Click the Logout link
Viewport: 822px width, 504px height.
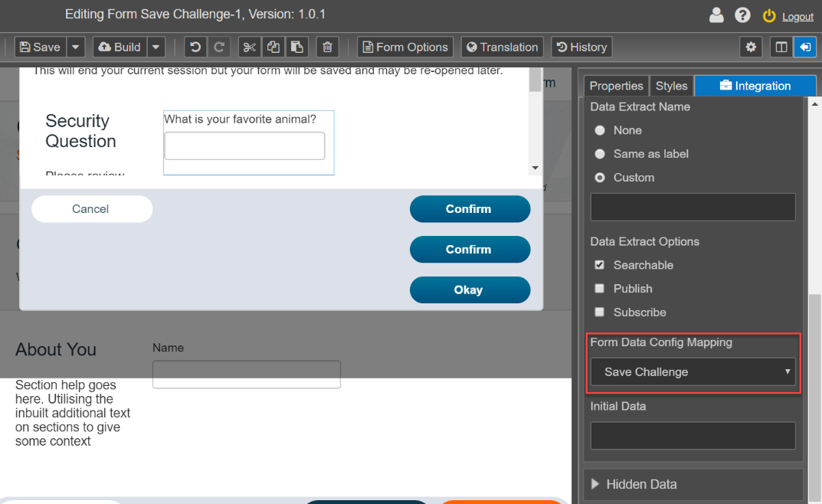[797, 16]
